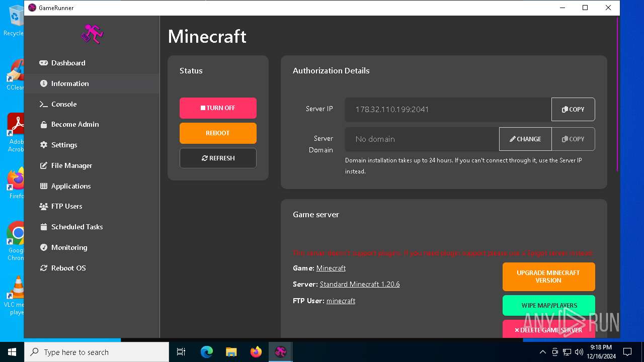Screen dimensions: 644x362
Task: Open the Dashboard sidebar item
Action: [92, 63]
